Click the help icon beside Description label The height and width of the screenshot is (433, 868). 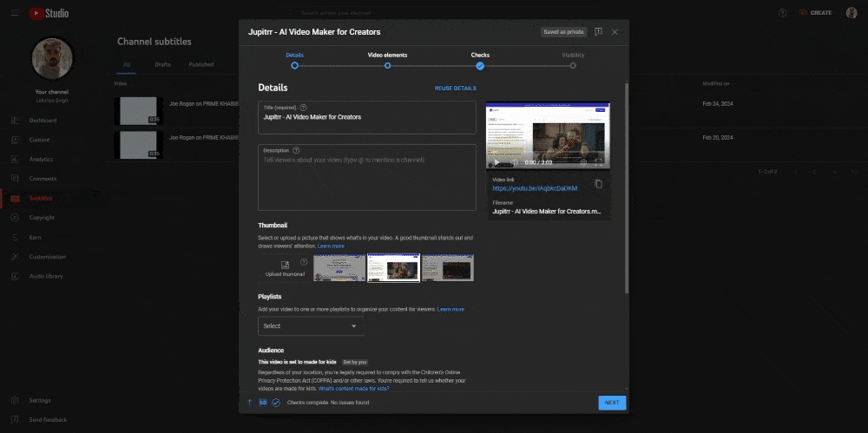tap(296, 150)
